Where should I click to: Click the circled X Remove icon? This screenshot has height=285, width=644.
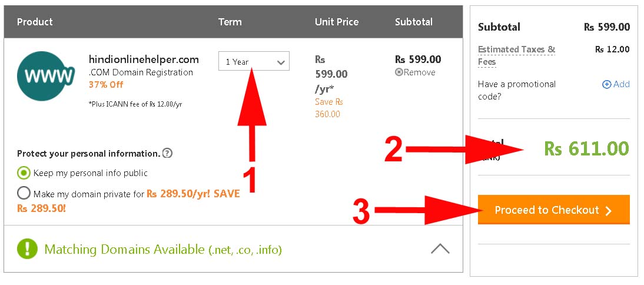tap(399, 72)
